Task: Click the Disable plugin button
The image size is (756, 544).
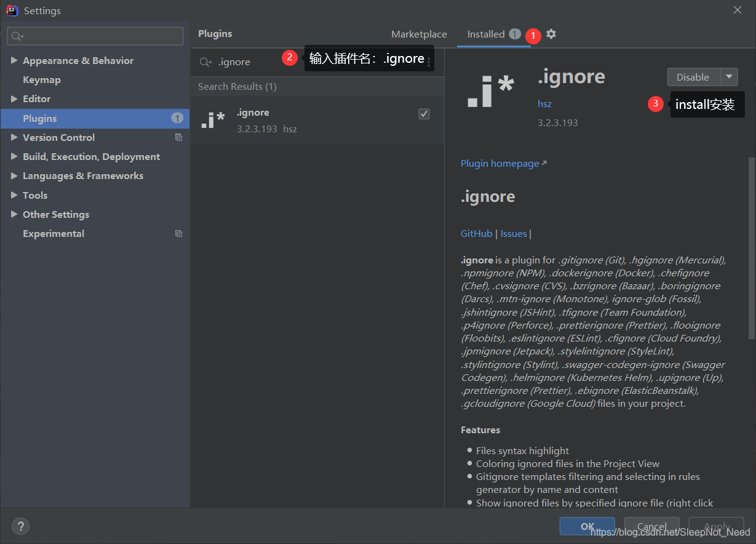Action: 694,77
